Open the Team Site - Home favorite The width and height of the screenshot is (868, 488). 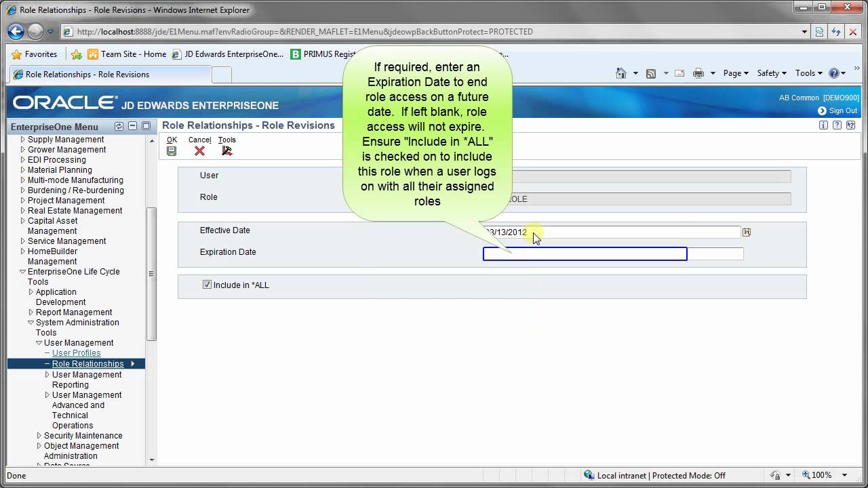pyautogui.click(x=127, y=54)
